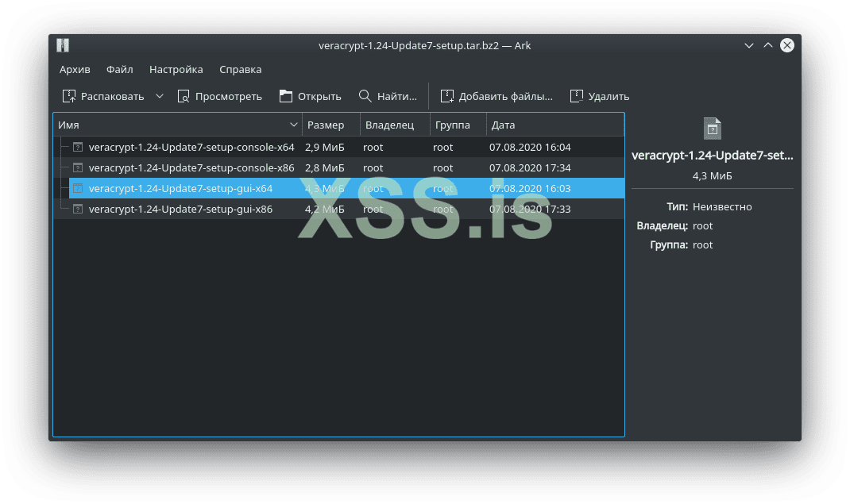The width and height of the screenshot is (850, 504).
Task: Open the Справка menu
Action: [x=240, y=69]
